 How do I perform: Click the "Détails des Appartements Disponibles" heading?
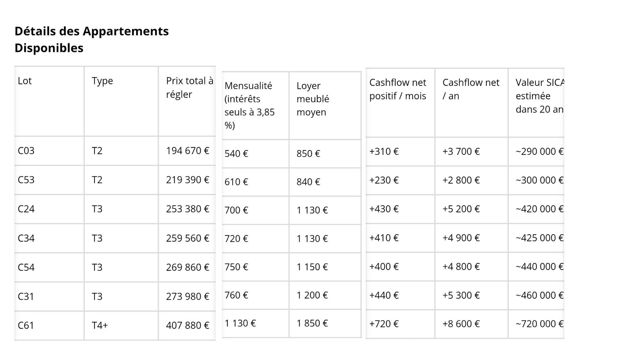click(x=92, y=40)
